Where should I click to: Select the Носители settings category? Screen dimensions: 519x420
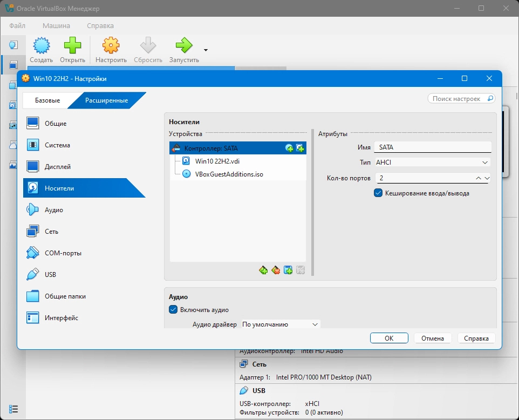click(x=84, y=188)
